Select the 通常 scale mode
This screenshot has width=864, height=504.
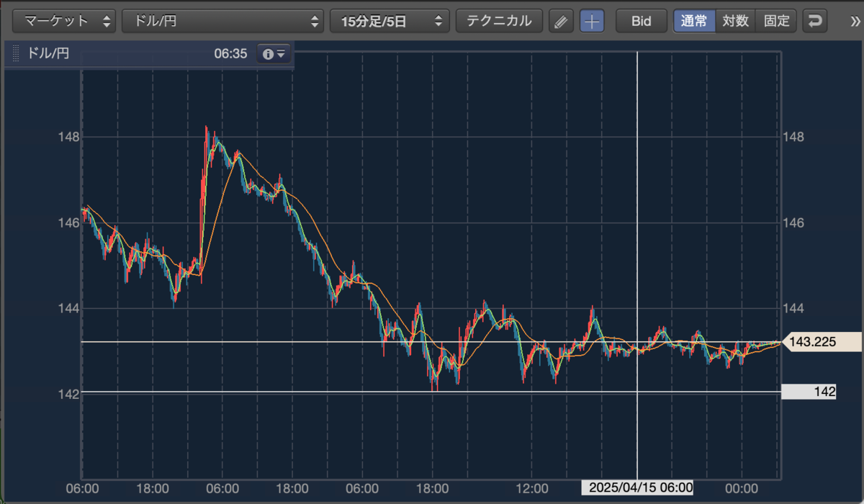pyautogui.click(x=695, y=21)
